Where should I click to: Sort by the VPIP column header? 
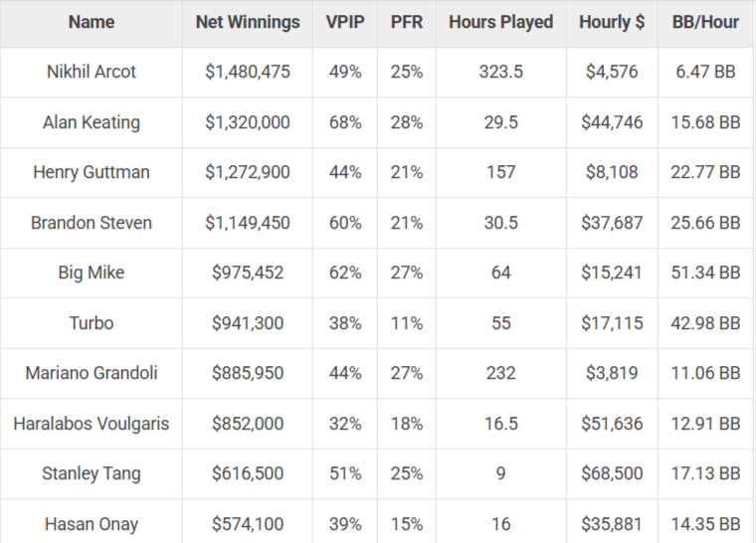click(x=344, y=22)
